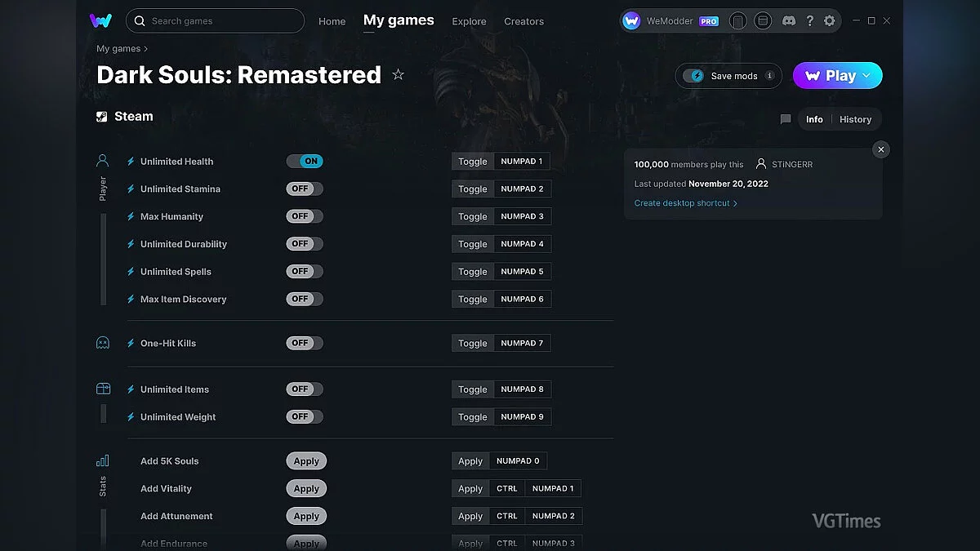Turn on One-Hit Kills
The width and height of the screenshot is (980, 551).
click(304, 343)
